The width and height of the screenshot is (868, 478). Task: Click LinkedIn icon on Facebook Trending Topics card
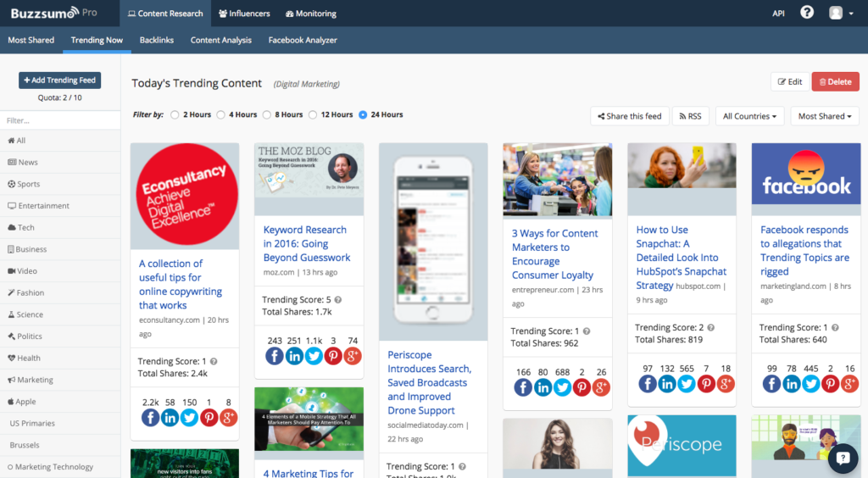[x=791, y=383]
